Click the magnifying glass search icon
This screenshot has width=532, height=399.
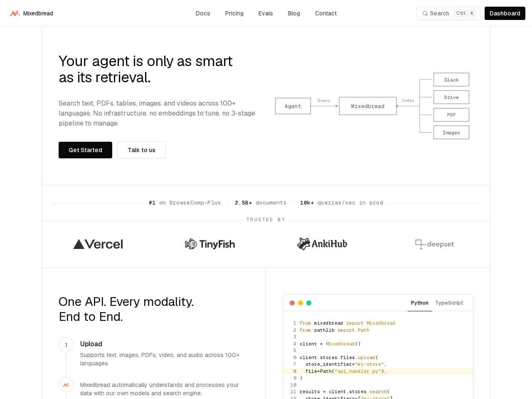click(x=425, y=13)
